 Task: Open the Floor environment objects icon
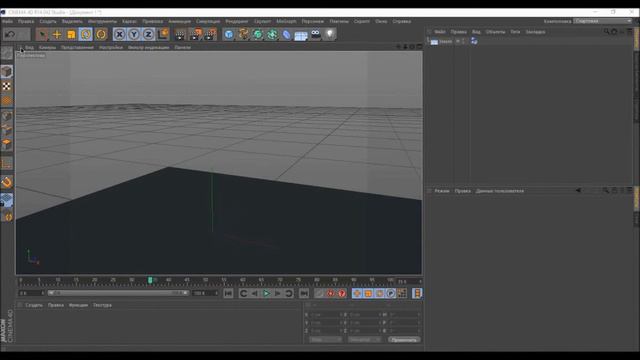point(301,35)
